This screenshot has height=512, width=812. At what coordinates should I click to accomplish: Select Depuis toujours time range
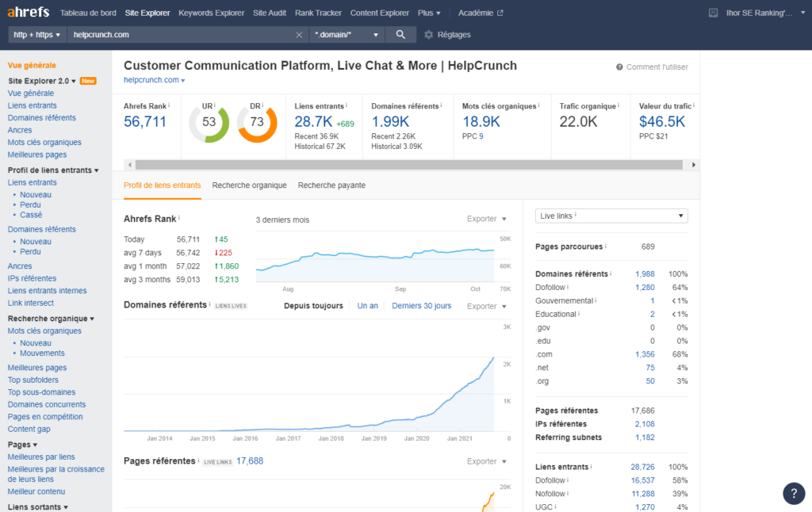pyautogui.click(x=313, y=306)
